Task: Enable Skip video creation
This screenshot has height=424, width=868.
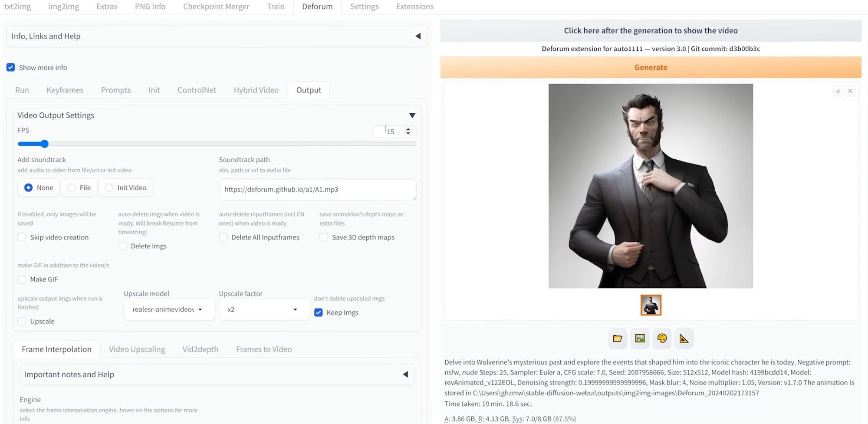Action: click(22, 237)
